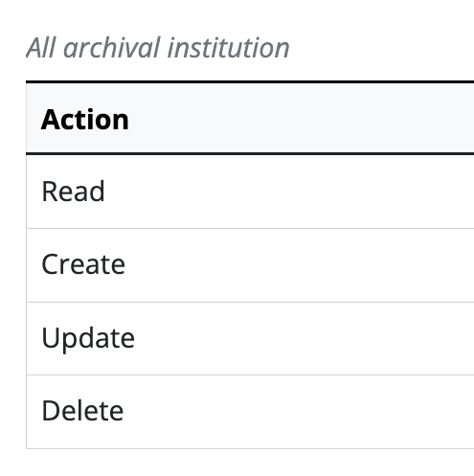
Task: Click the Update action label
Action: 88,338
